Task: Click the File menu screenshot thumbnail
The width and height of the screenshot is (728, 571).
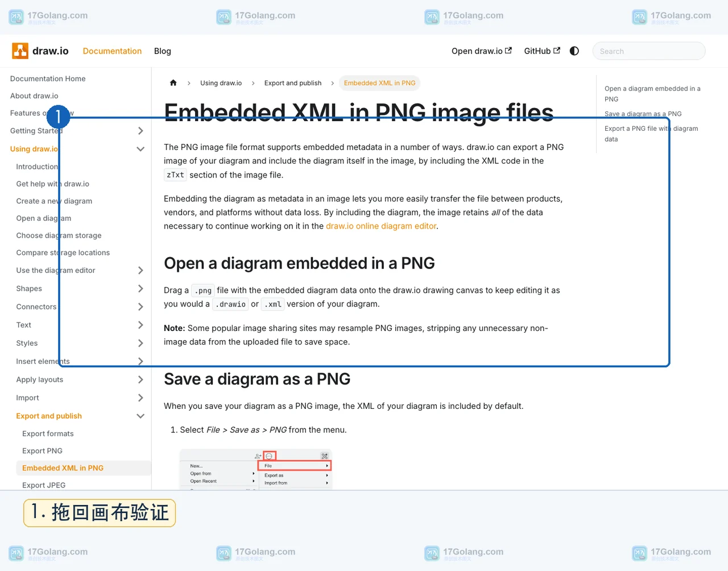Action: click(x=255, y=470)
